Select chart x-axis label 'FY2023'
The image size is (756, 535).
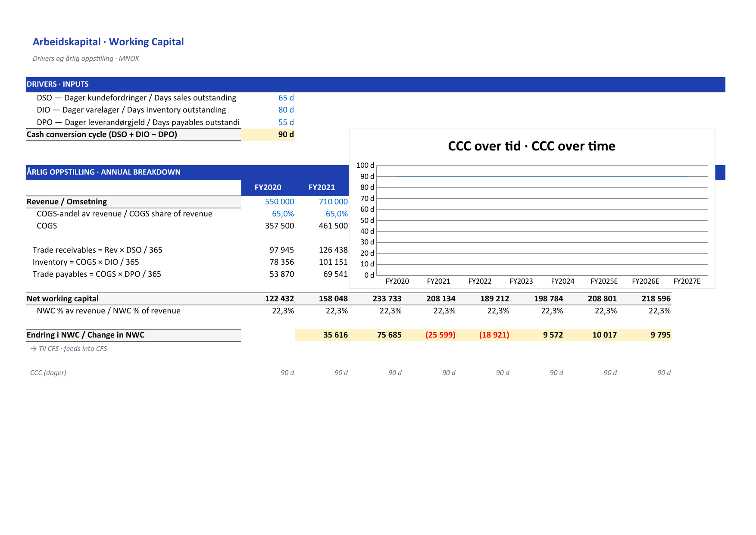[x=521, y=282]
